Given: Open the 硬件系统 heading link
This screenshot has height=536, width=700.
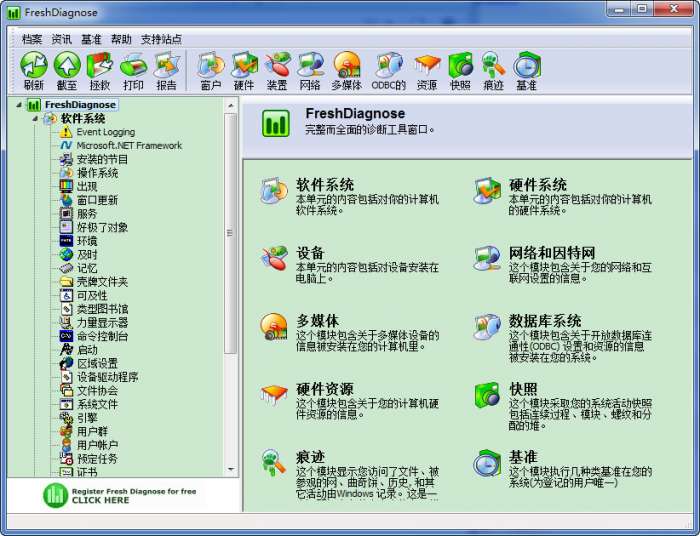Looking at the screenshot, I should 538,184.
